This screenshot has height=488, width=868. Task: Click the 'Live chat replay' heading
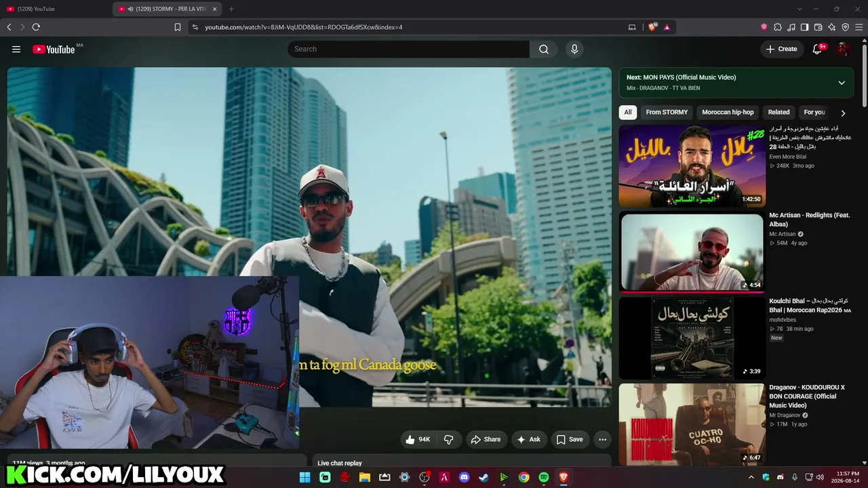340,463
